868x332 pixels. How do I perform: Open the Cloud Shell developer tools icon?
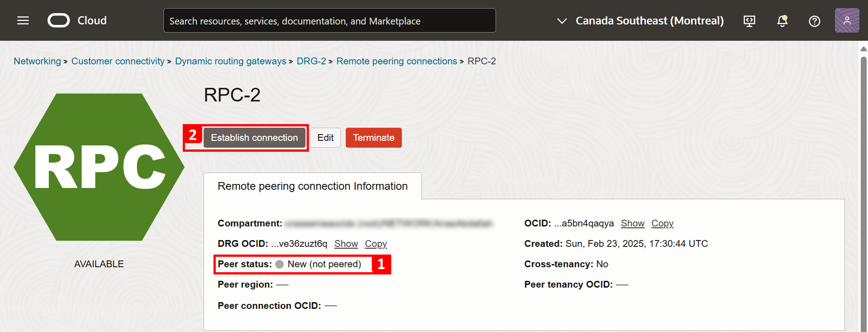[749, 21]
